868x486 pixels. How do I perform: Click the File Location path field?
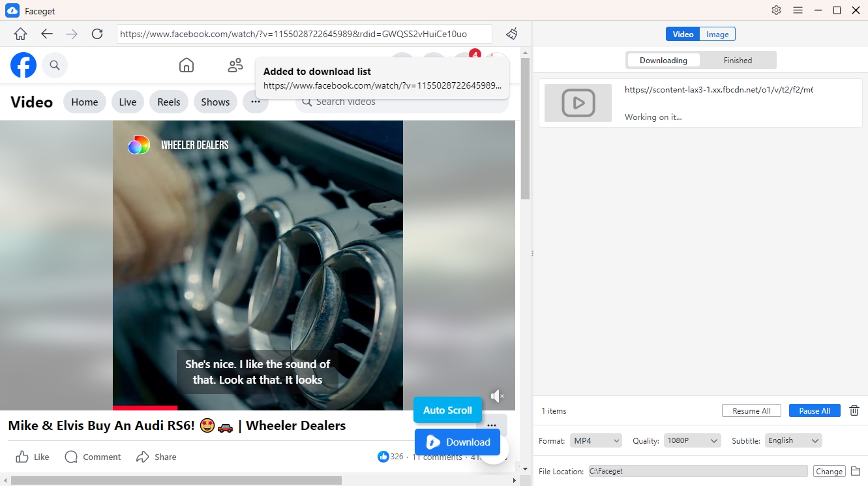click(698, 471)
